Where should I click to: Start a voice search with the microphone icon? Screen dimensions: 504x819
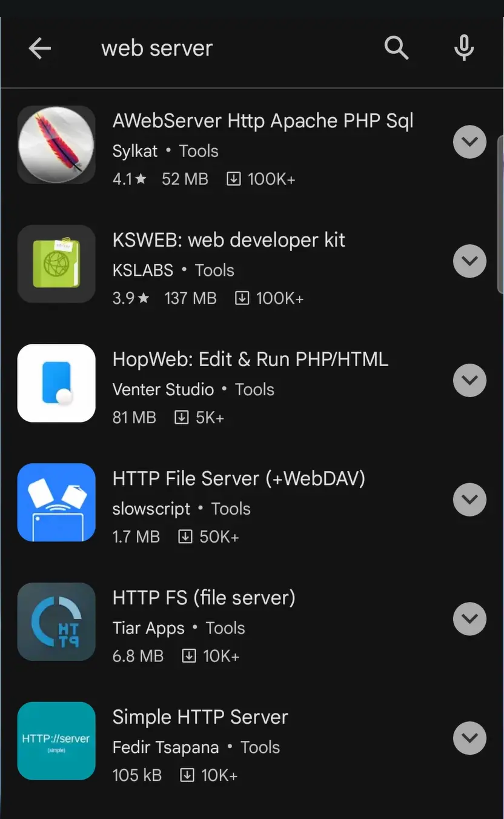[463, 47]
